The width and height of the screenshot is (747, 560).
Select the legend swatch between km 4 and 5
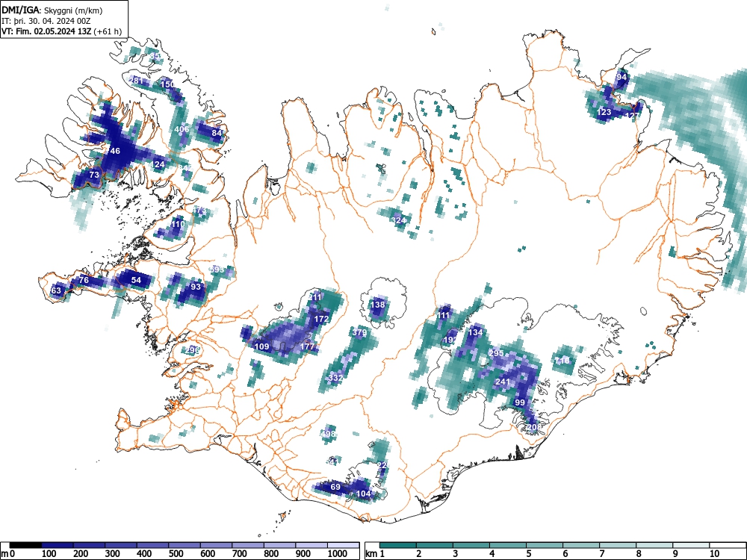pos(508,545)
